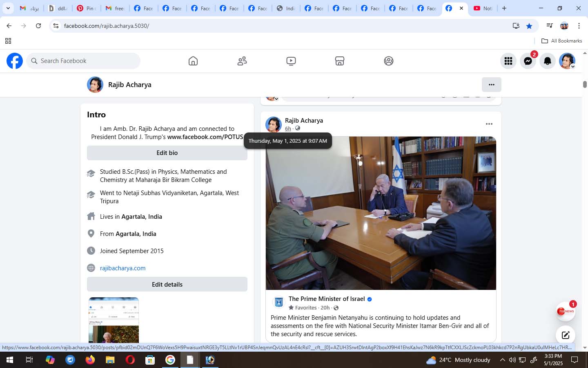This screenshot has height=368, width=588.
Task: Open the Chrome three-dot menu
Action: [579, 26]
